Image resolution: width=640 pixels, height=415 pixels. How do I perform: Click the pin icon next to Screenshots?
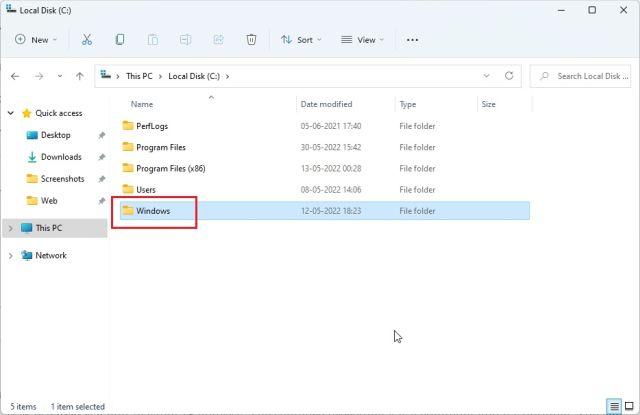(x=102, y=179)
